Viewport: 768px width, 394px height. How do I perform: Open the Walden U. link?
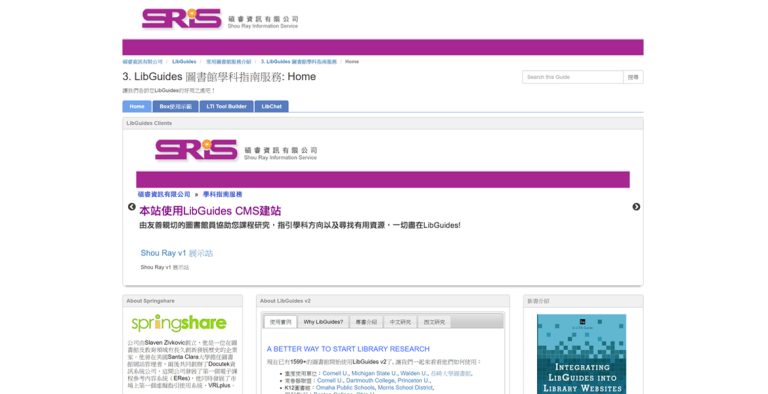tap(413, 373)
